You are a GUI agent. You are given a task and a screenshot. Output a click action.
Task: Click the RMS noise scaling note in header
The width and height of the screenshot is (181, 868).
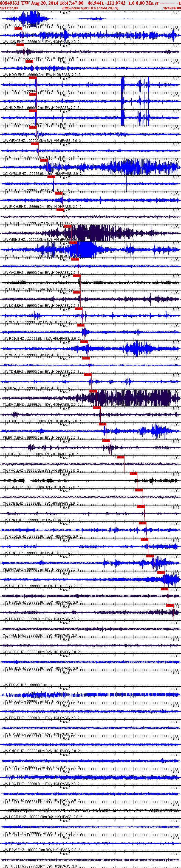(x=90, y=8)
